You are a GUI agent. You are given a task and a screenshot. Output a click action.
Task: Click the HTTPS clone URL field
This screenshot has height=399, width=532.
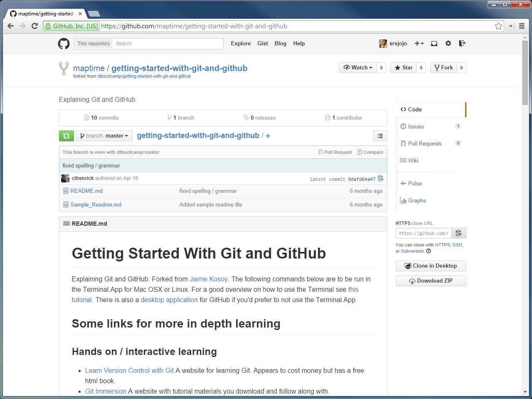(424, 233)
